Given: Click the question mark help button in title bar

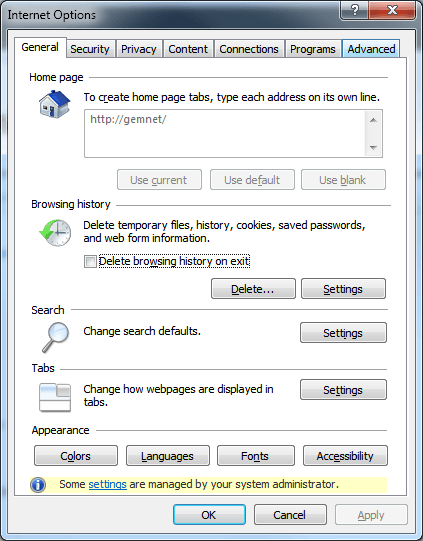Looking at the screenshot, I should coord(355,10).
